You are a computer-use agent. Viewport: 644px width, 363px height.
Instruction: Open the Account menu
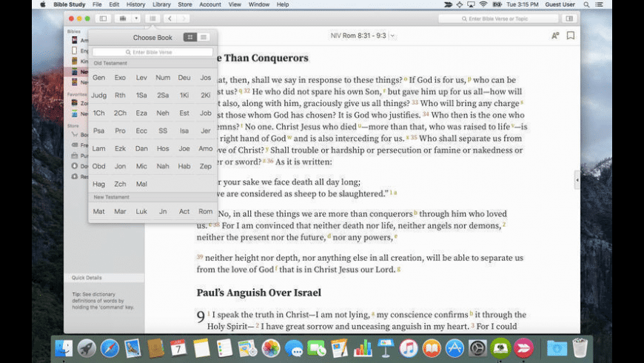point(210,4)
